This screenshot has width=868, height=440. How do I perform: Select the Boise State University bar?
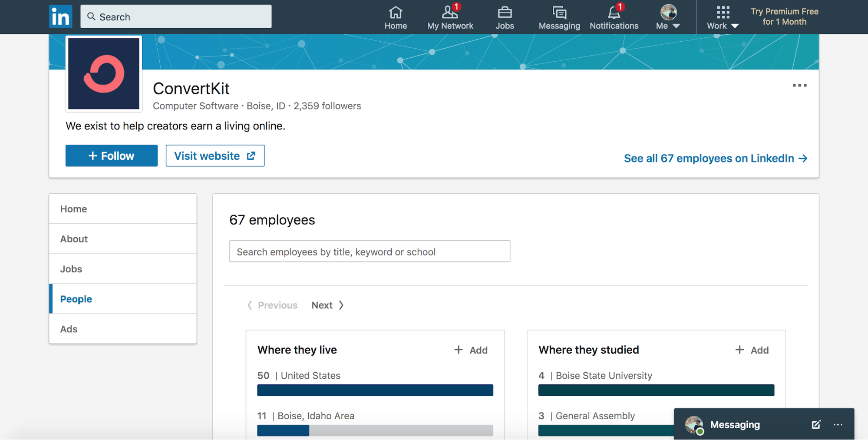pos(656,390)
